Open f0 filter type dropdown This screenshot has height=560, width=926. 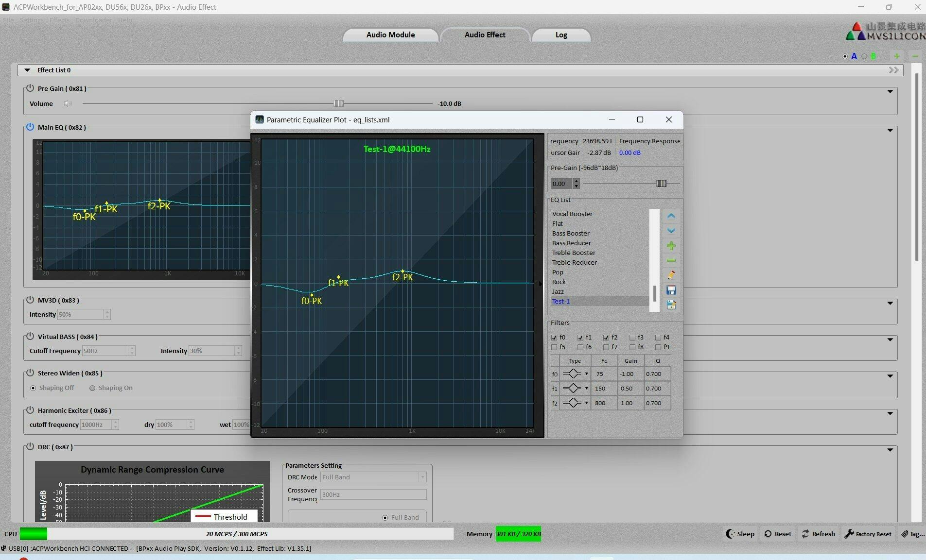coord(586,374)
